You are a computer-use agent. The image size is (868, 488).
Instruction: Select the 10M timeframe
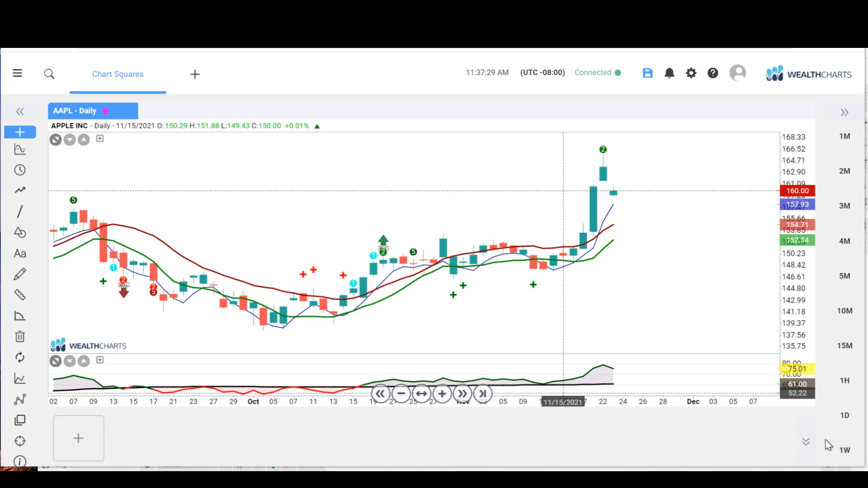(x=844, y=311)
